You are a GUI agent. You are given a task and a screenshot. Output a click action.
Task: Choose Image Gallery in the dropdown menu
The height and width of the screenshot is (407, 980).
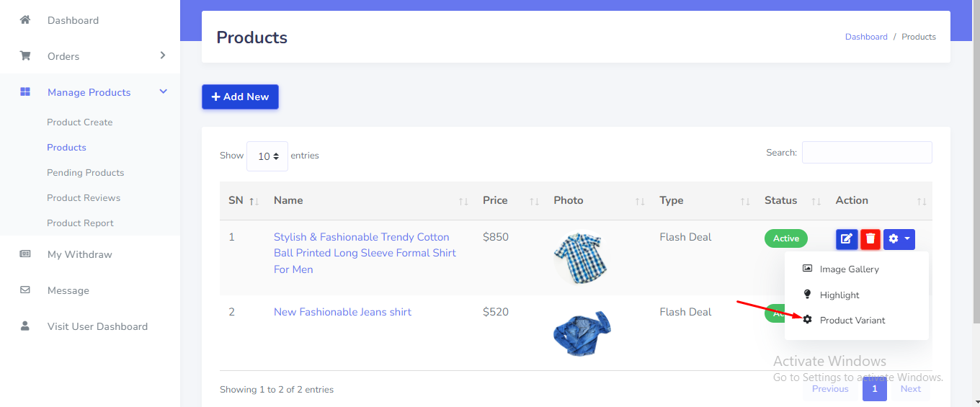tap(849, 269)
